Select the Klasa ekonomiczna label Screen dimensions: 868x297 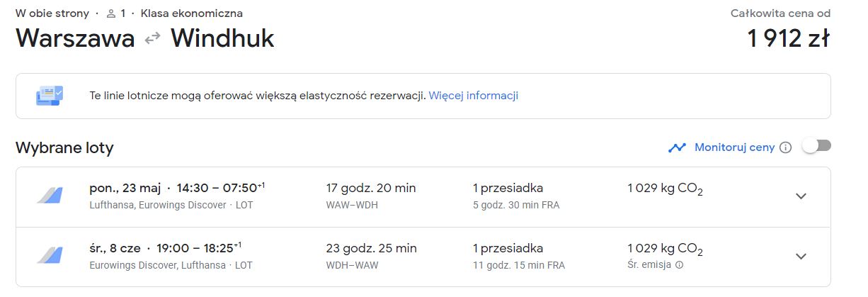coord(192,13)
